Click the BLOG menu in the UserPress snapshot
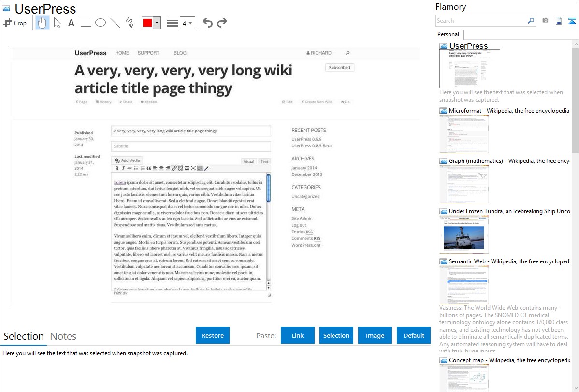 tap(180, 53)
